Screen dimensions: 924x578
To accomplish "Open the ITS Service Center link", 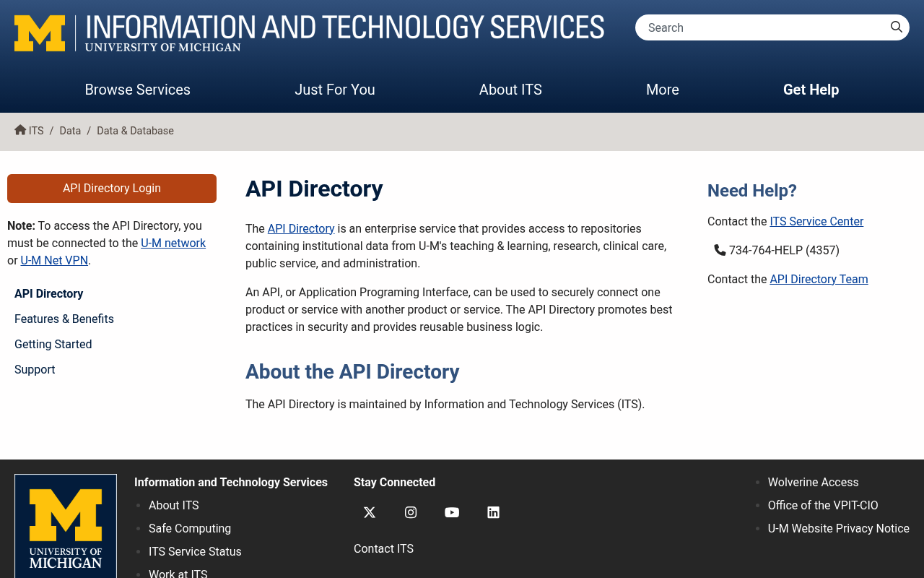I will (816, 222).
